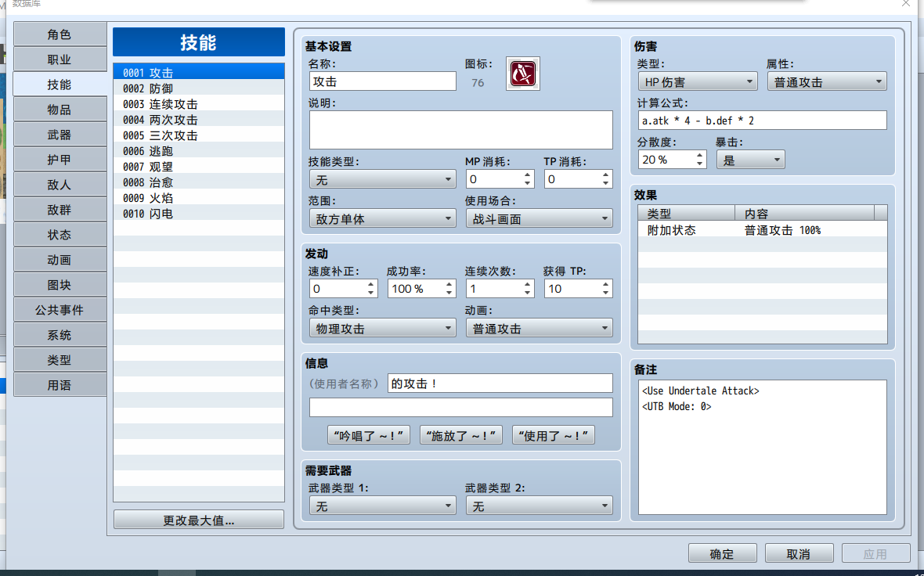Click the 内容 column header in effects
Image resolution: width=924 pixels, height=576 pixels.
(x=804, y=213)
